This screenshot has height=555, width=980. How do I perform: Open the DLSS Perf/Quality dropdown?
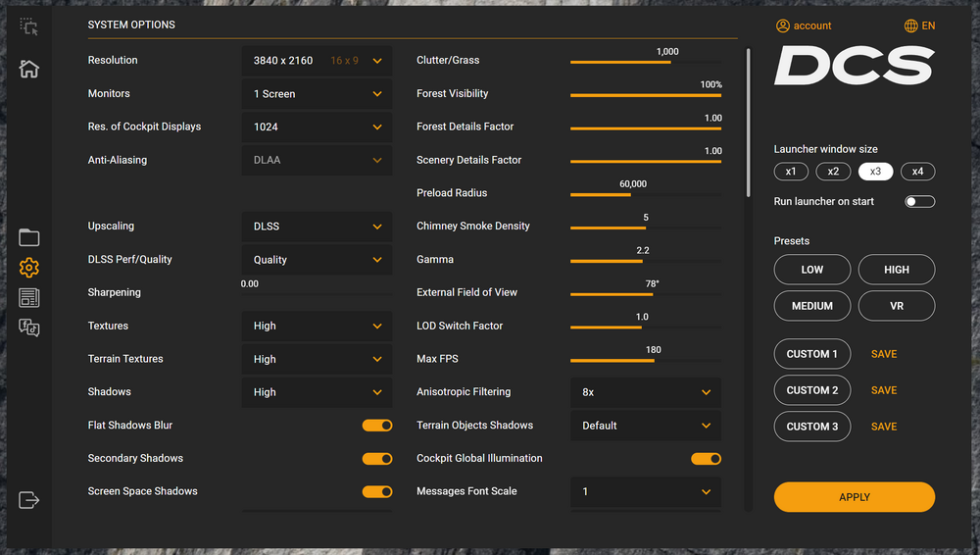click(x=317, y=260)
